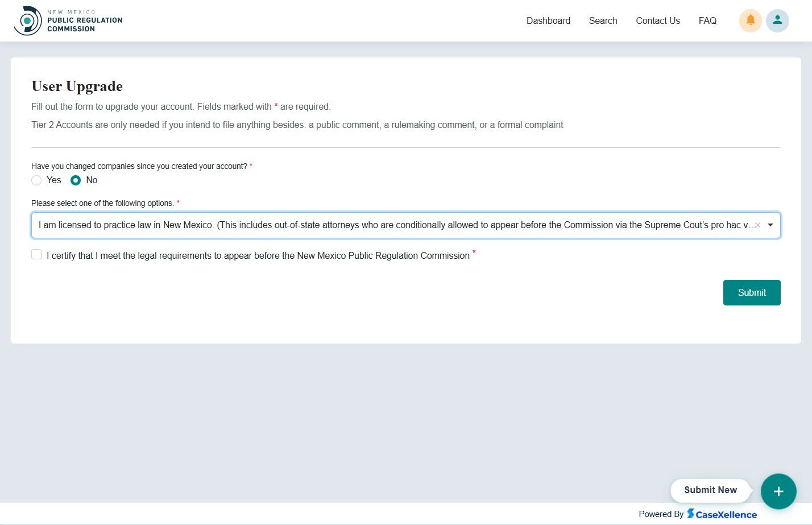The width and height of the screenshot is (812, 525).
Task: Collapse the options list via dropdown arrow
Action: (x=770, y=225)
